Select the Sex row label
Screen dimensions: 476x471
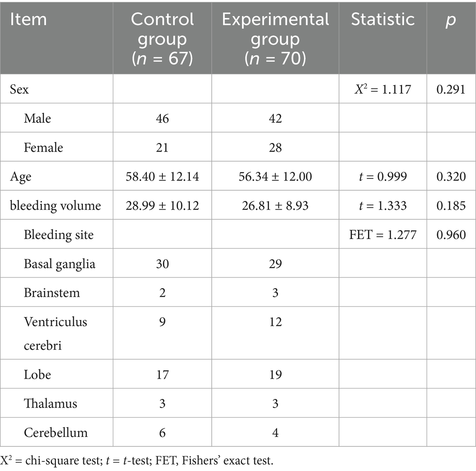click(x=19, y=89)
